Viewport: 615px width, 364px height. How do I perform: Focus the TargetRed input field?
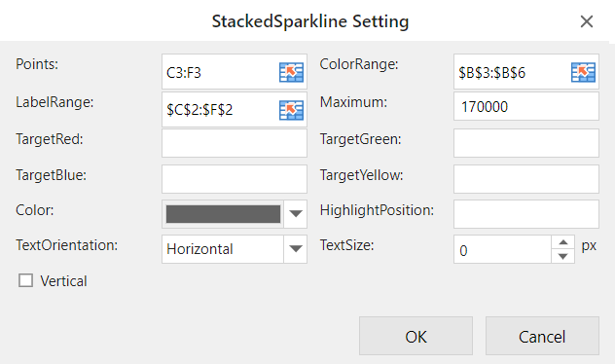(235, 143)
